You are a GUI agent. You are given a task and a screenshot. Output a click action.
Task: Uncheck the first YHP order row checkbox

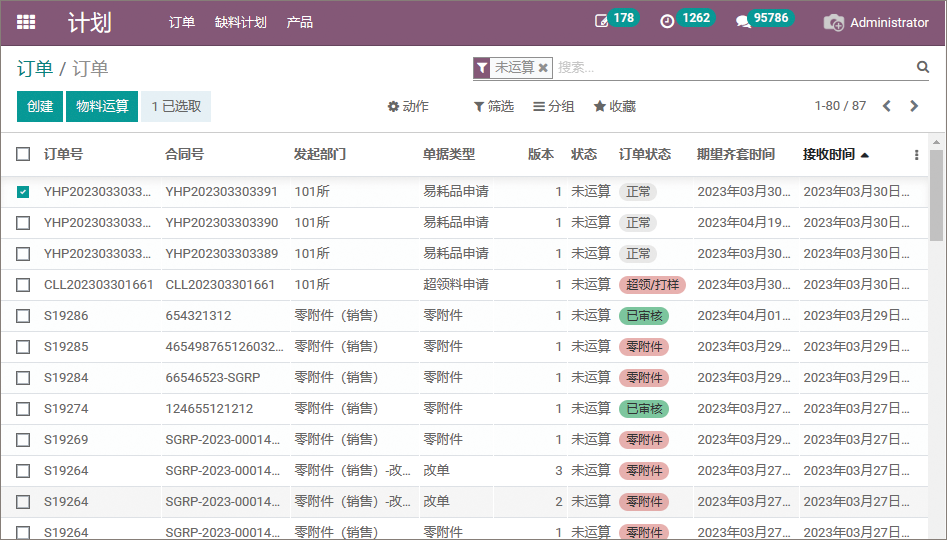pyautogui.click(x=23, y=191)
